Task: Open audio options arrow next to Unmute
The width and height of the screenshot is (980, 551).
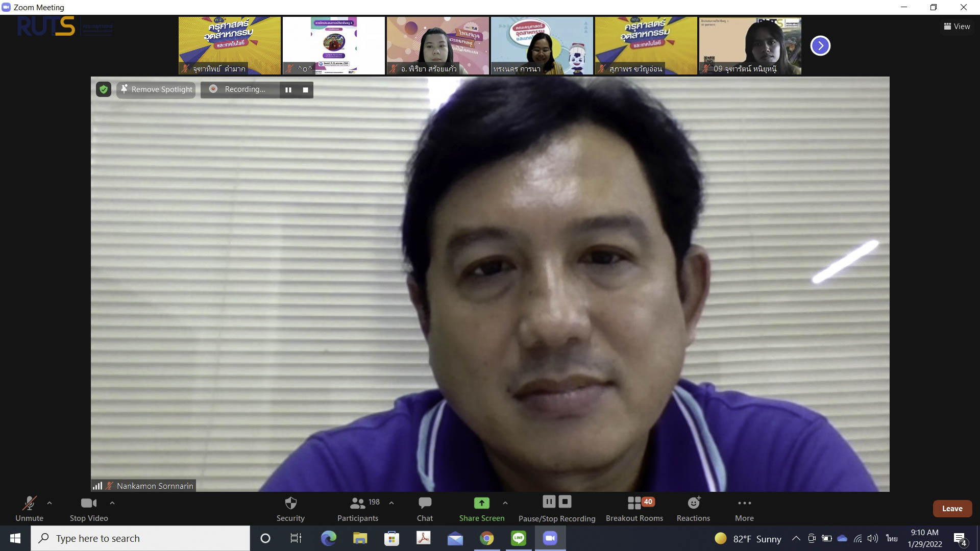Action: click(x=50, y=503)
